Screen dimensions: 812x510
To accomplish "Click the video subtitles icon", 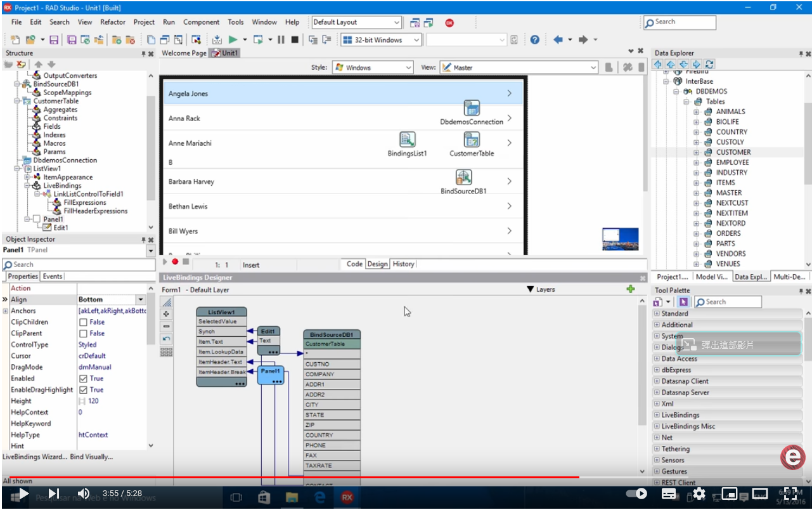I will point(669,494).
